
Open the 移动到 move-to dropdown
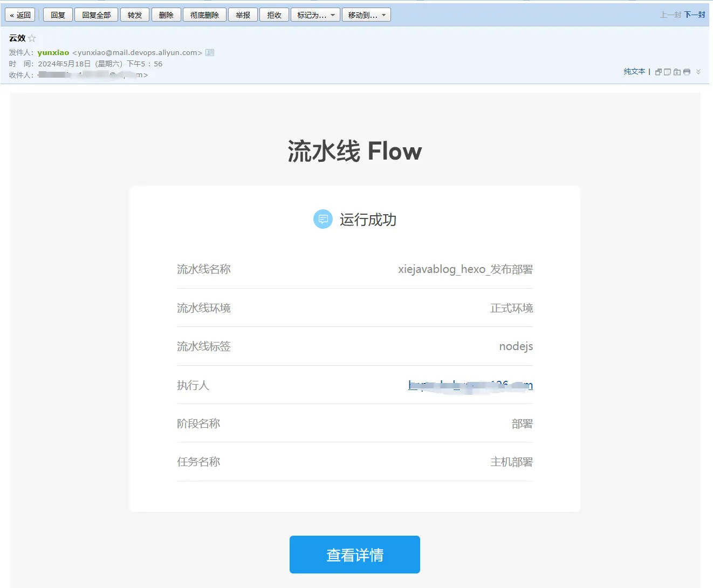click(366, 15)
